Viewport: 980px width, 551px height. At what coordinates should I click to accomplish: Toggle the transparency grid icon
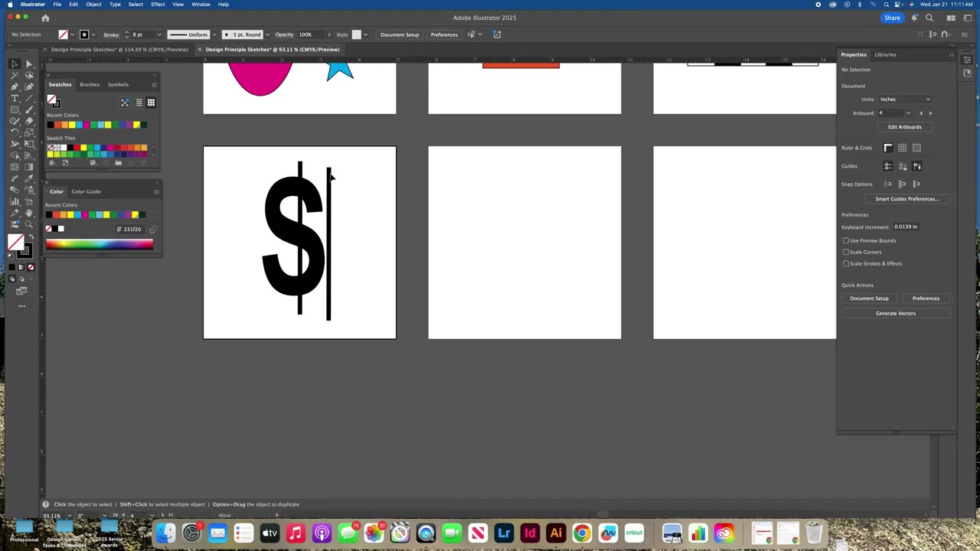pyautogui.click(x=916, y=148)
